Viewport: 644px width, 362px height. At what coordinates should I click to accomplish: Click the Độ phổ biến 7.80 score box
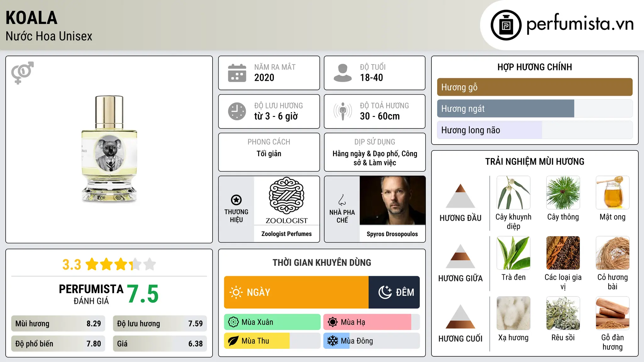tap(58, 344)
